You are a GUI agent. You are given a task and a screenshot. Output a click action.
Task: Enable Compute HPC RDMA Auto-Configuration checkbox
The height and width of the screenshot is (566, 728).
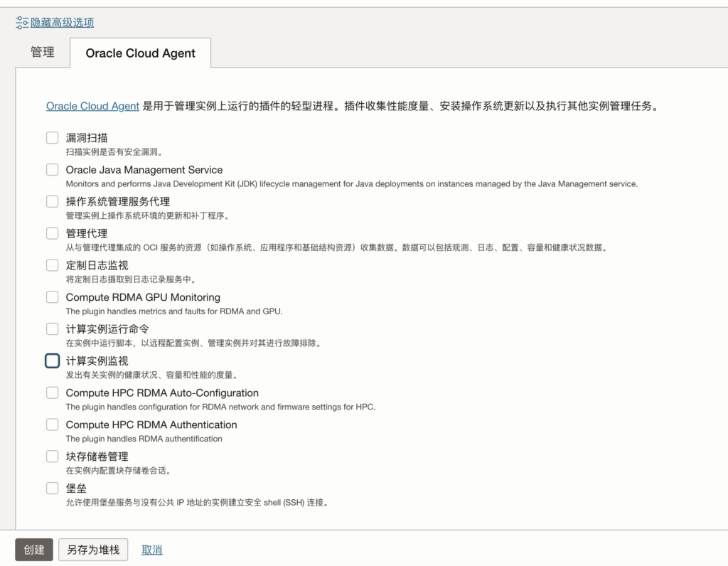click(x=53, y=393)
